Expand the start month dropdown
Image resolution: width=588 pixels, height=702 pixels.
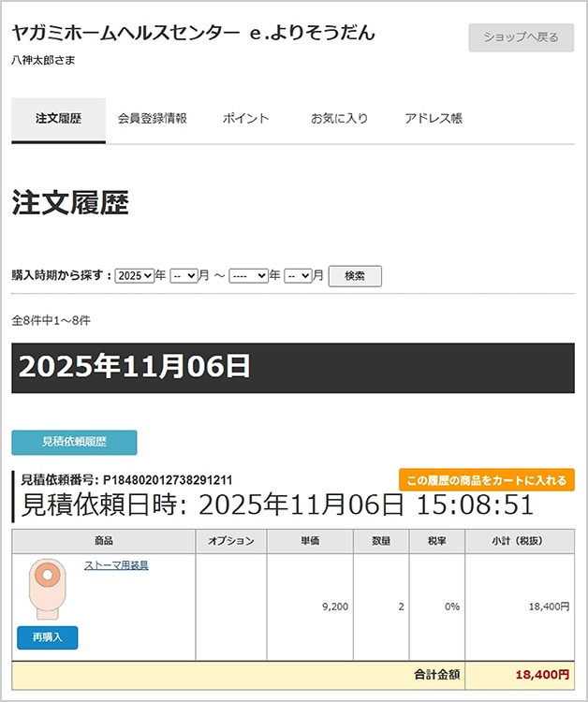(184, 276)
